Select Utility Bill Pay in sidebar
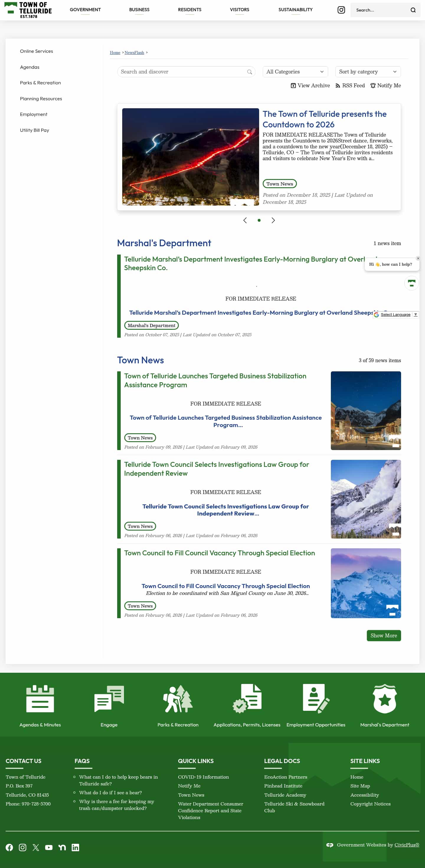The width and height of the screenshot is (425, 868). (x=35, y=130)
